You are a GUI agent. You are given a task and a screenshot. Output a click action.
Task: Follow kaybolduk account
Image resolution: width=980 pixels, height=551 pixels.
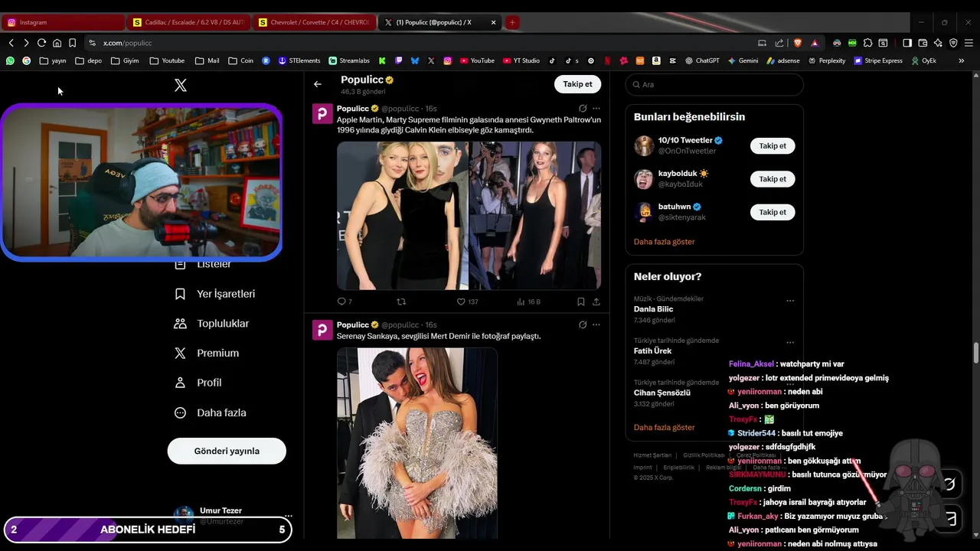(x=773, y=179)
